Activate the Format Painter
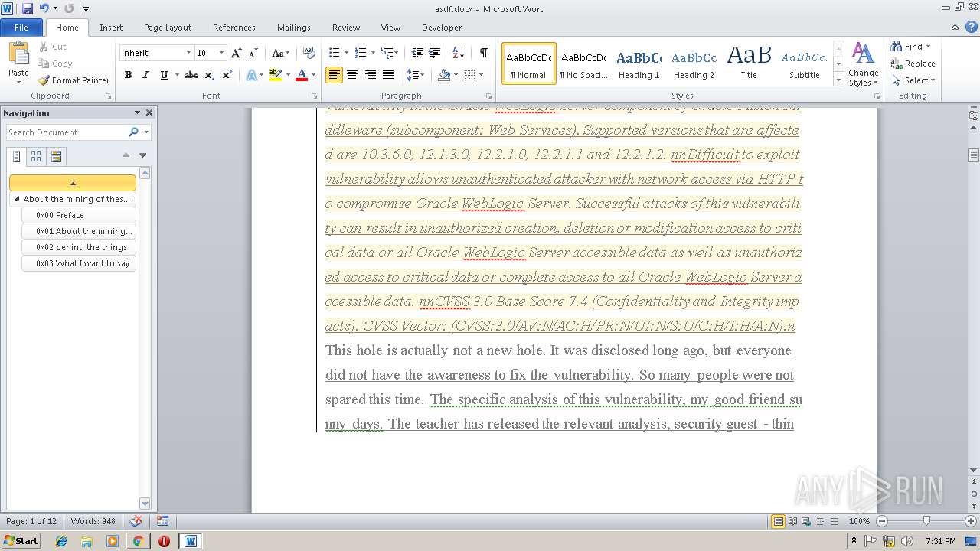The height and width of the screenshot is (551, 980). pyautogui.click(x=73, y=80)
